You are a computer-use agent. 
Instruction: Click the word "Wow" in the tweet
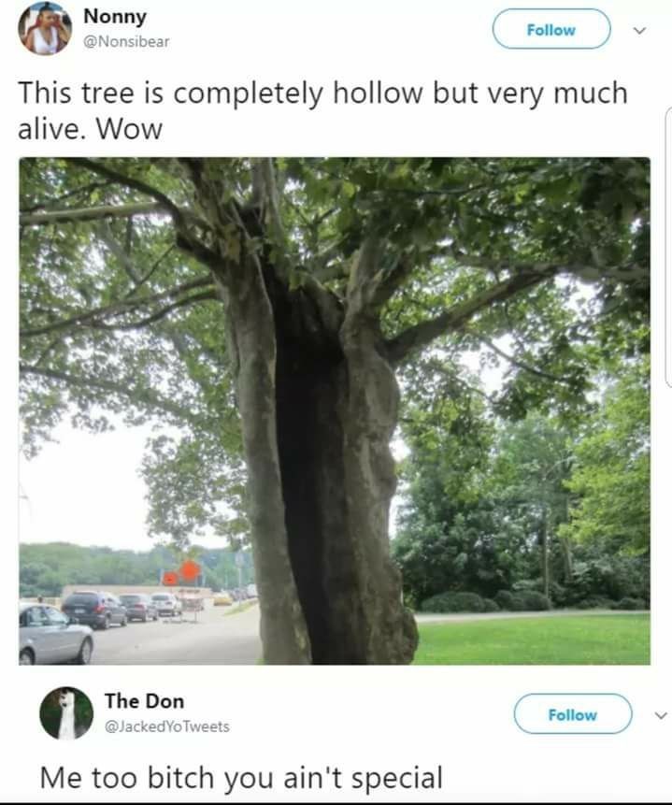point(129,128)
